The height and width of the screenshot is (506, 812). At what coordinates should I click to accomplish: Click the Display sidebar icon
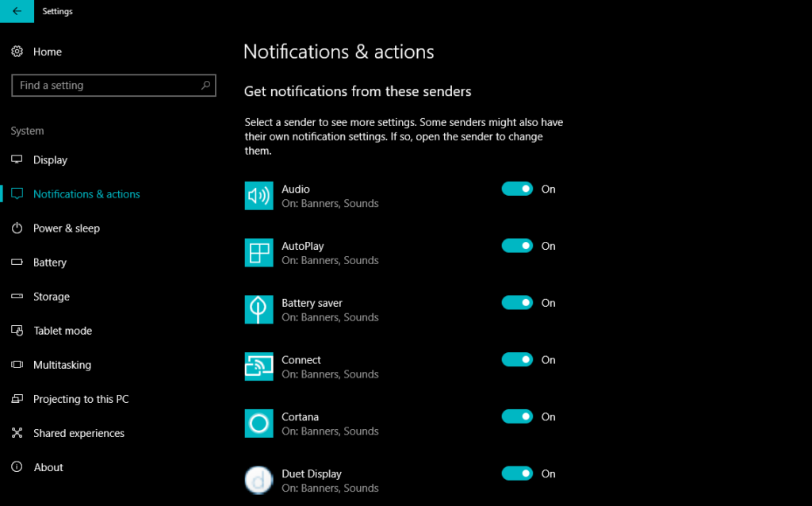click(17, 159)
